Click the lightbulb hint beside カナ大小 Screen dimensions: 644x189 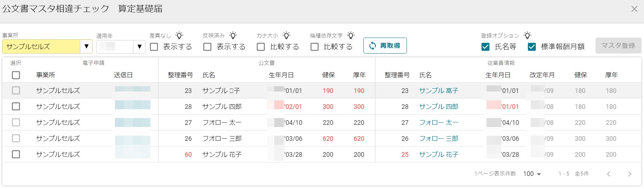pos(287,35)
